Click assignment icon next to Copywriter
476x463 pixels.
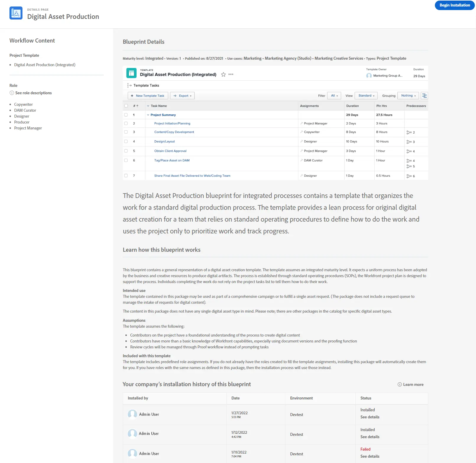click(302, 132)
